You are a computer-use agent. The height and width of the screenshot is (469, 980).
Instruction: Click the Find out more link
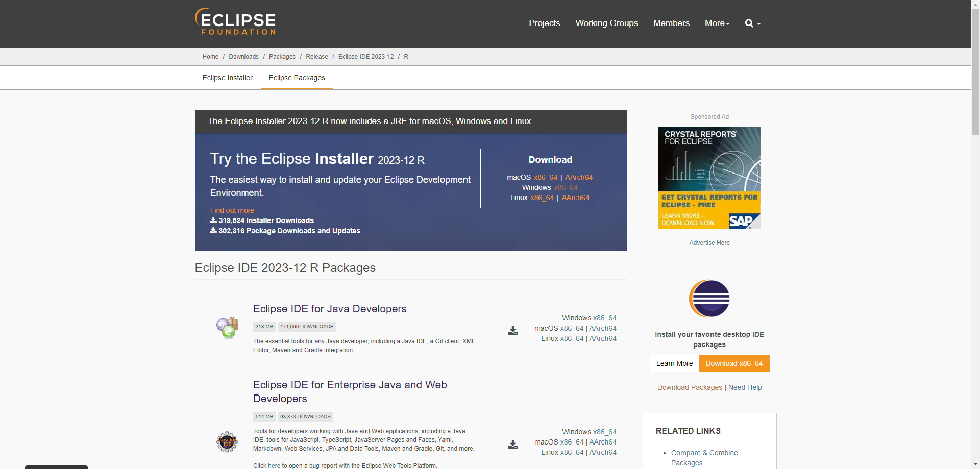(232, 210)
